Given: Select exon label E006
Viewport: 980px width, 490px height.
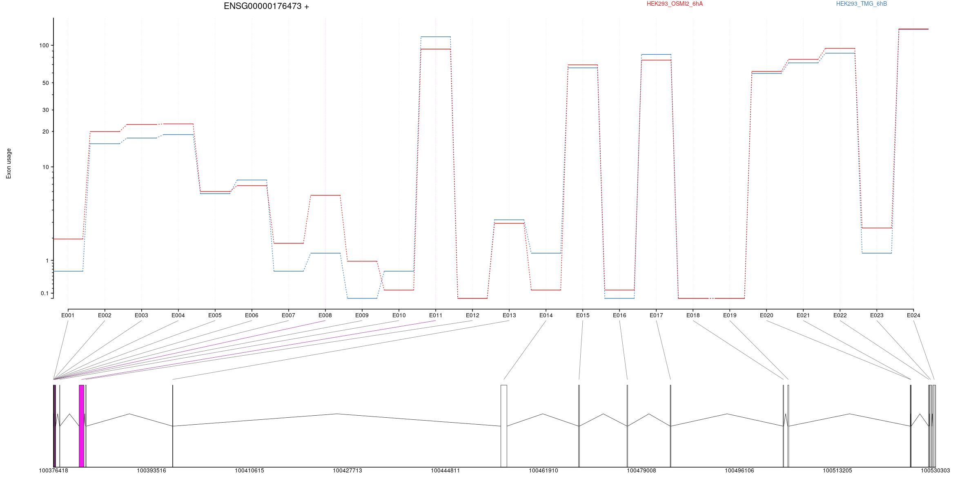Looking at the screenshot, I should point(252,315).
